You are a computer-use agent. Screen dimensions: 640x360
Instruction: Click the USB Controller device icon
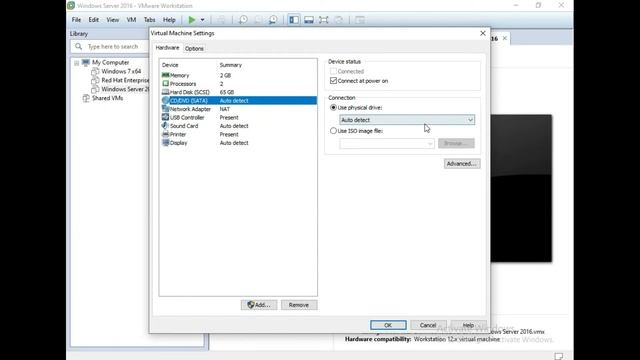click(165, 117)
